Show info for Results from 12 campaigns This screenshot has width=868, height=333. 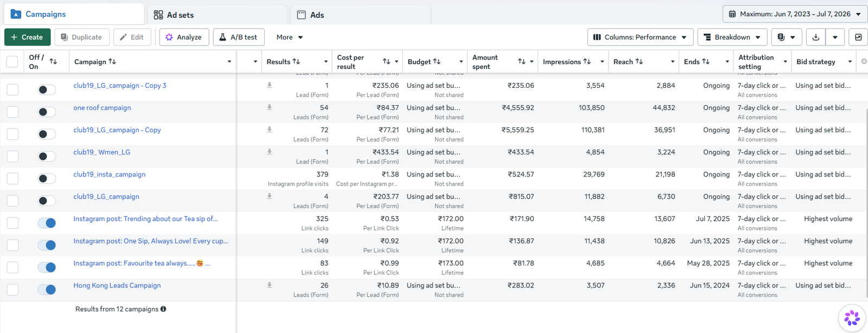(x=163, y=309)
